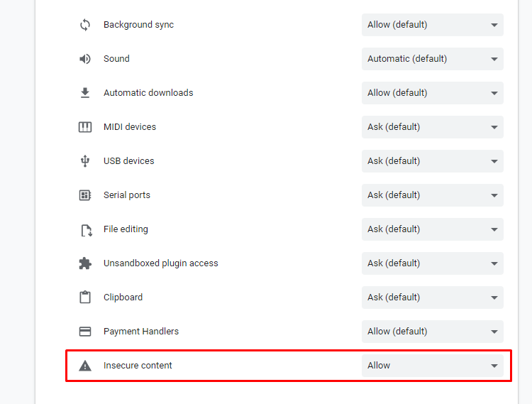Click the Clipboard icon
This screenshot has width=532, height=404.
pyautogui.click(x=85, y=297)
